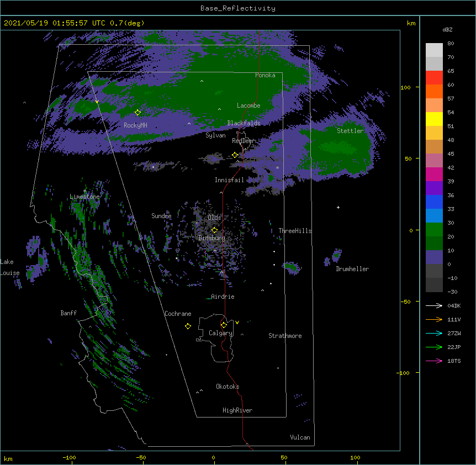Click the Lacombe label
Image resolution: width=476 pixels, height=465 pixels.
(x=248, y=105)
